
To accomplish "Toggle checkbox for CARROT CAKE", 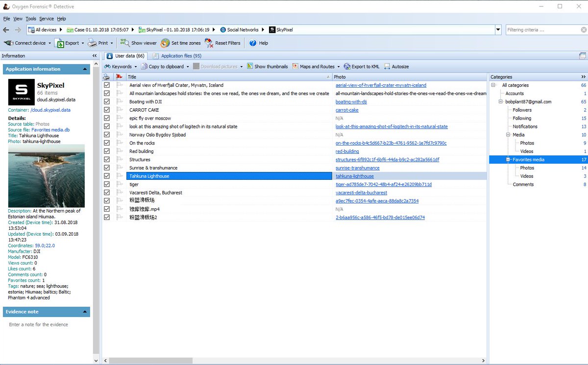I will [107, 110].
